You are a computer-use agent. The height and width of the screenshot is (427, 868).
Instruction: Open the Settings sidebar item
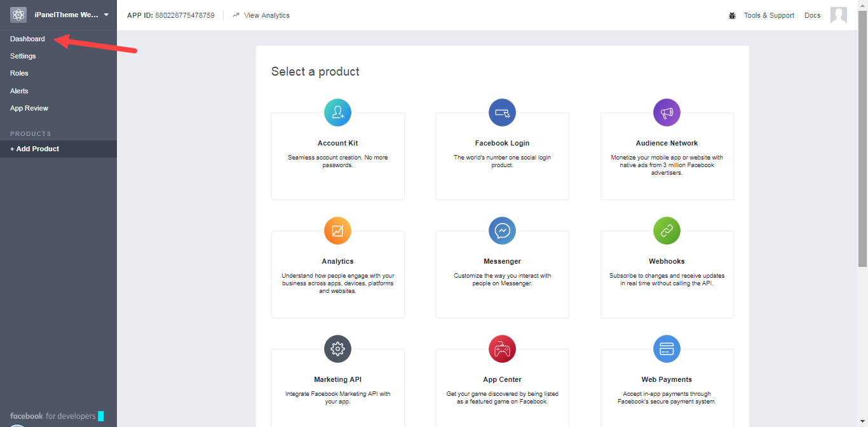pyautogui.click(x=23, y=56)
